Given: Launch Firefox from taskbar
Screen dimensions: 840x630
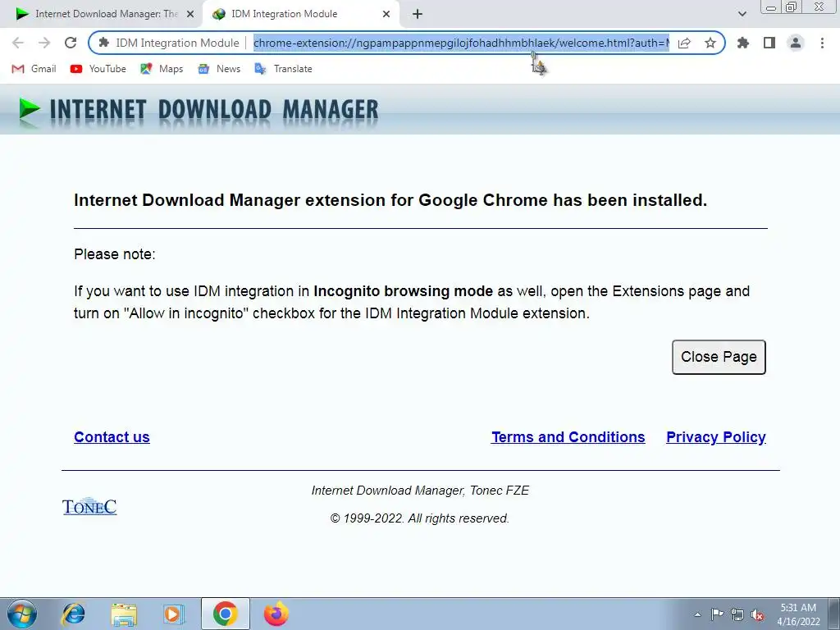Looking at the screenshot, I should point(276,614).
